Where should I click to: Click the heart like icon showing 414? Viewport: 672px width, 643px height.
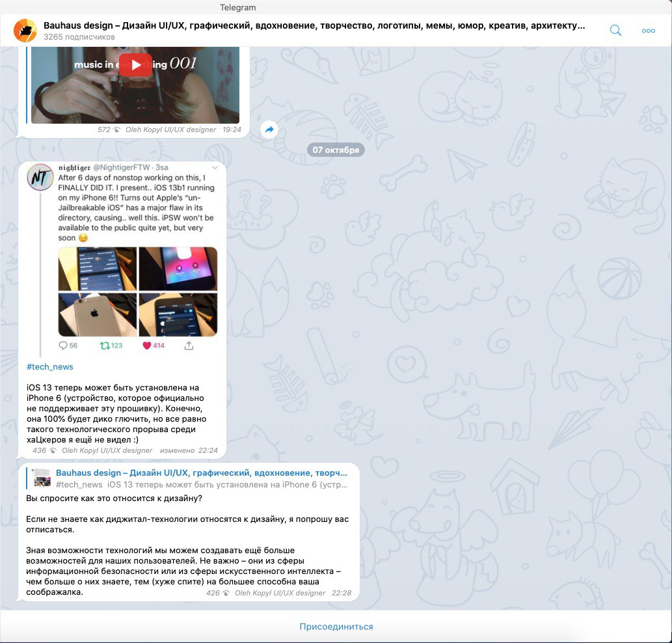[147, 346]
